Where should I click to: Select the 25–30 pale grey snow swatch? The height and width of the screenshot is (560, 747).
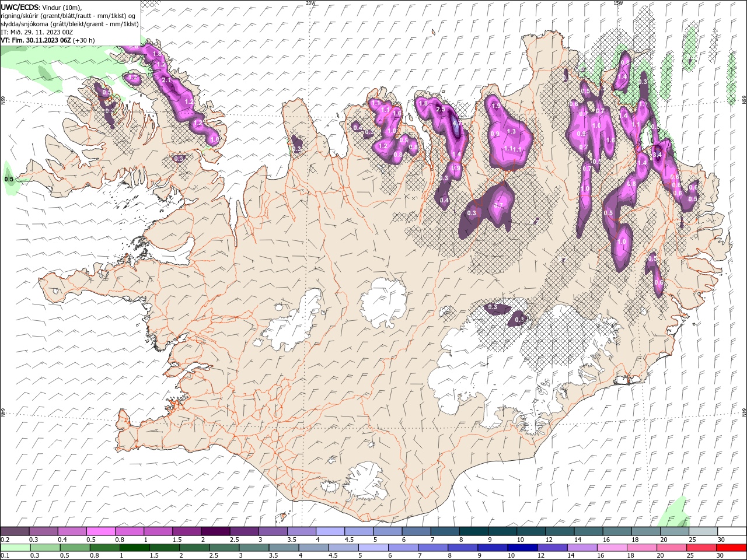pos(702,531)
